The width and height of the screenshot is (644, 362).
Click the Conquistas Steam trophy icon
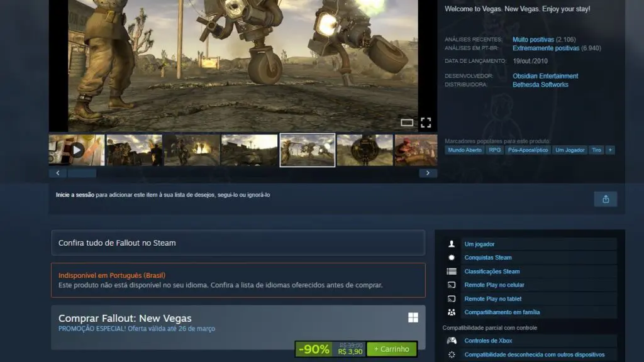(450, 258)
